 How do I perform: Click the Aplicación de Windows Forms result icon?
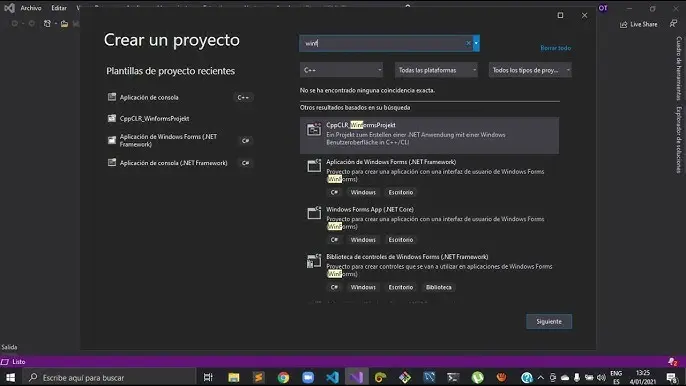pos(314,165)
